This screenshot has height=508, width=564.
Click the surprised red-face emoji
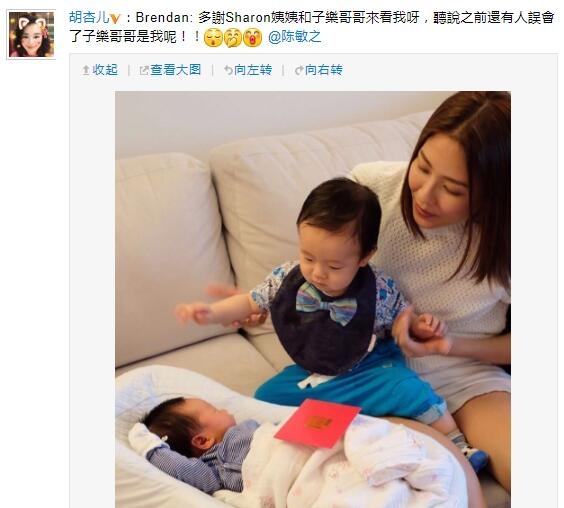[253, 38]
